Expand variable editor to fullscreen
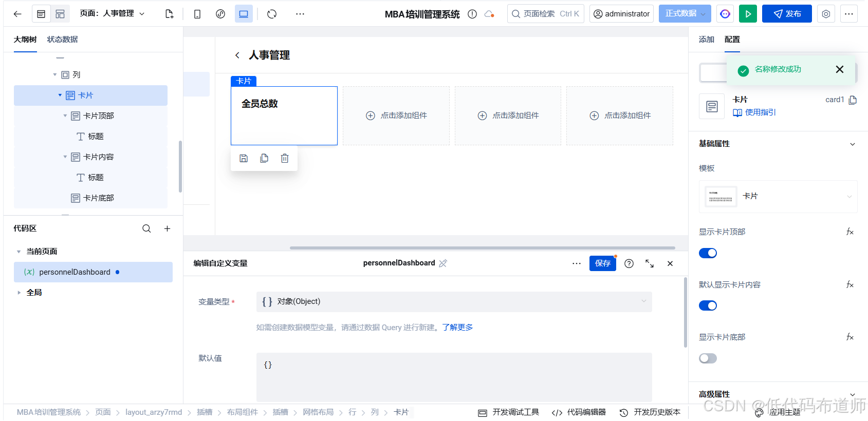The height and width of the screenshot is (421, 868). [x=650, y=263]
